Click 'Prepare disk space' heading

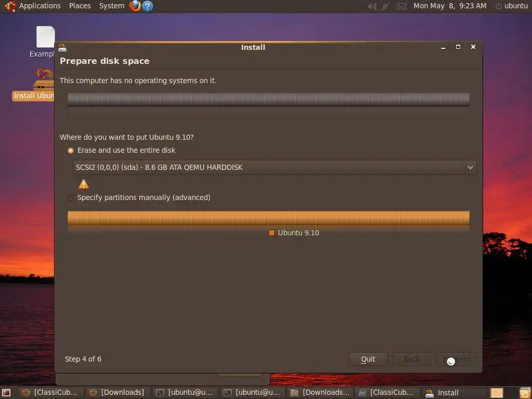104,61
